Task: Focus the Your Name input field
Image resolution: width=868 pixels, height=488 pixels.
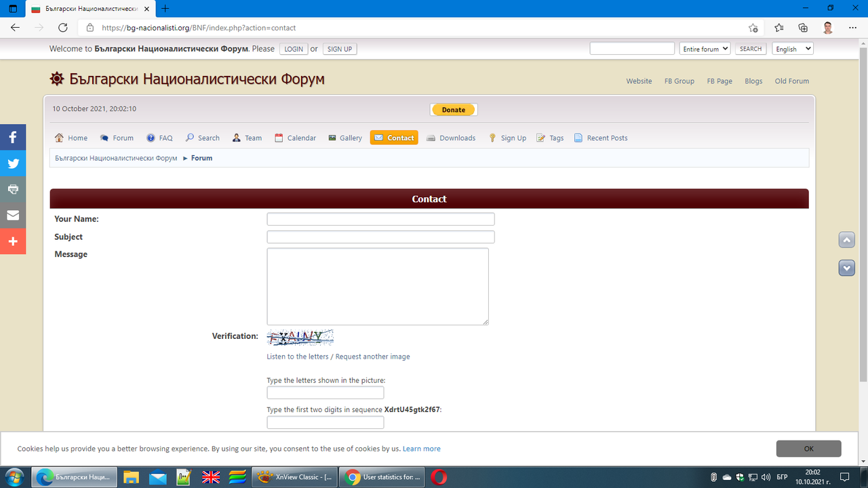Action: [x=380, y=219]
